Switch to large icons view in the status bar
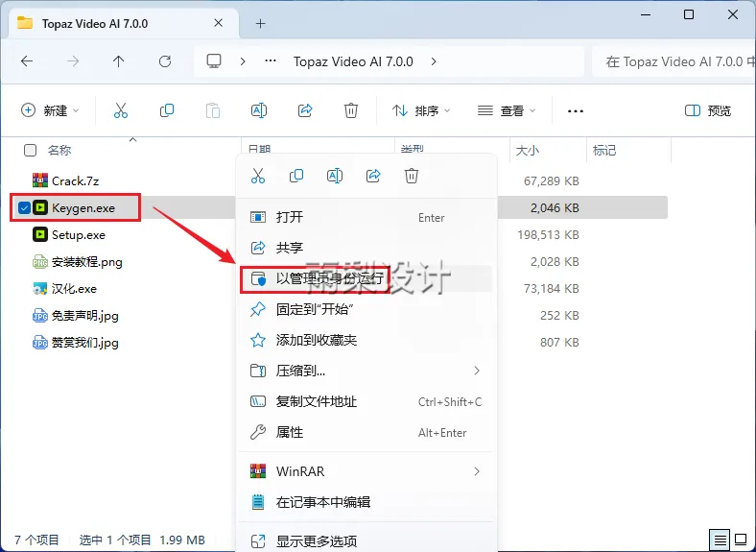Screen dimensions: 756x552 pyautogui.click(x=741, y=539)
